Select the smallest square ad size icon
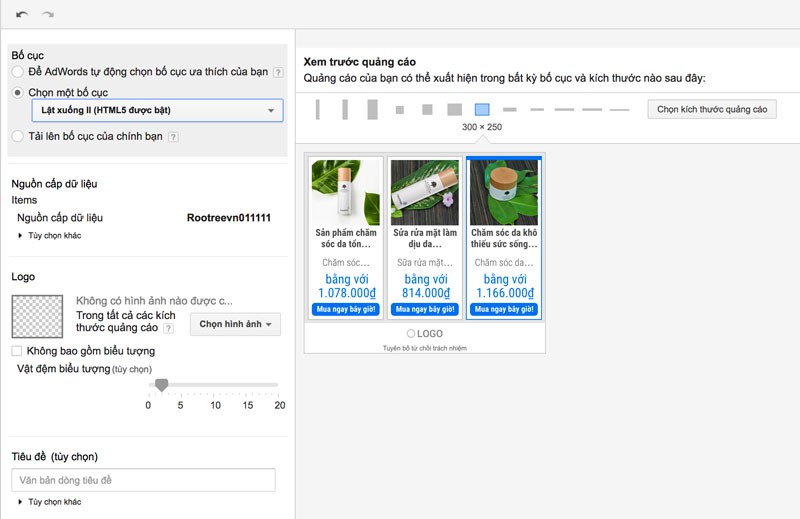Image resolution: width=800 pixels, height=519 pixels. click(399, 110)
